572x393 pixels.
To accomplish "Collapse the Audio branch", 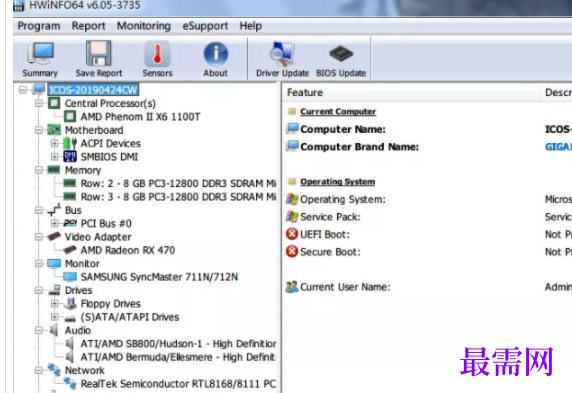I will [39, 330].
